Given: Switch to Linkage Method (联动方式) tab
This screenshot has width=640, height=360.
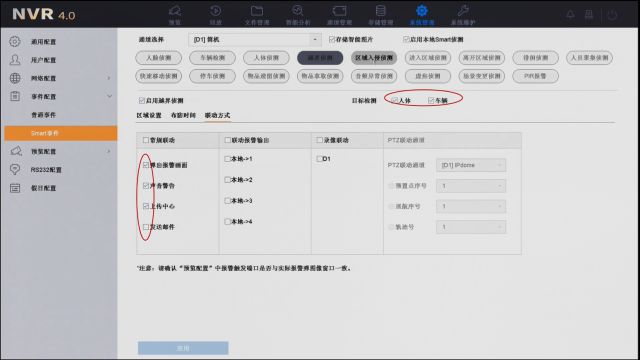Looking at the screenshot, I should (x=218, y=116).
